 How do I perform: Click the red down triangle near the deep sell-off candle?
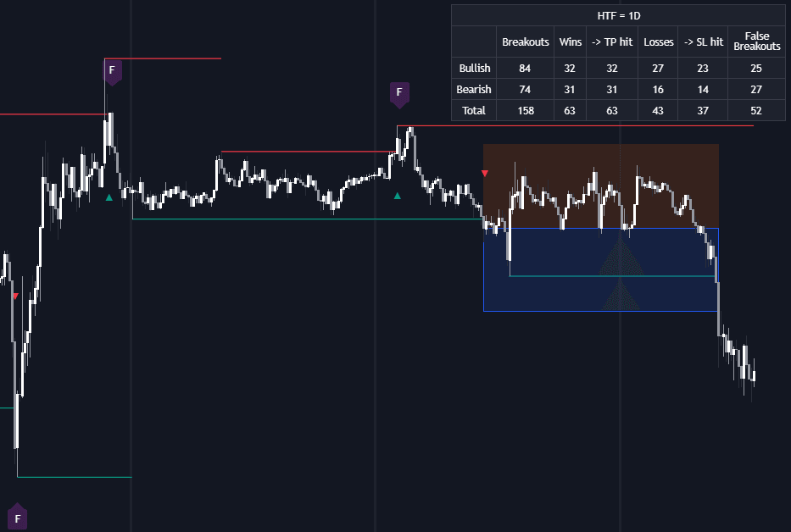tap(15, 296)
